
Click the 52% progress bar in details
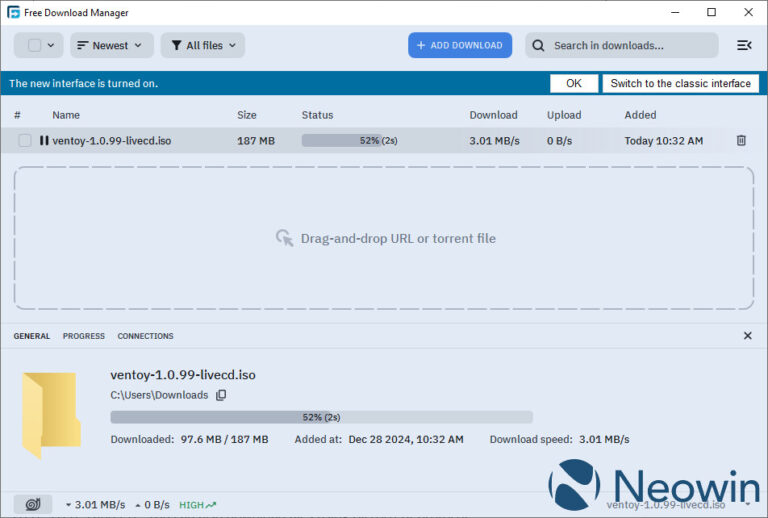click(x=321, y=417)
